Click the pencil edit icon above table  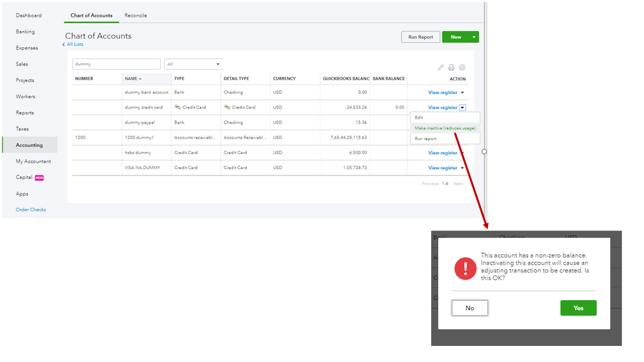[440, 67]
